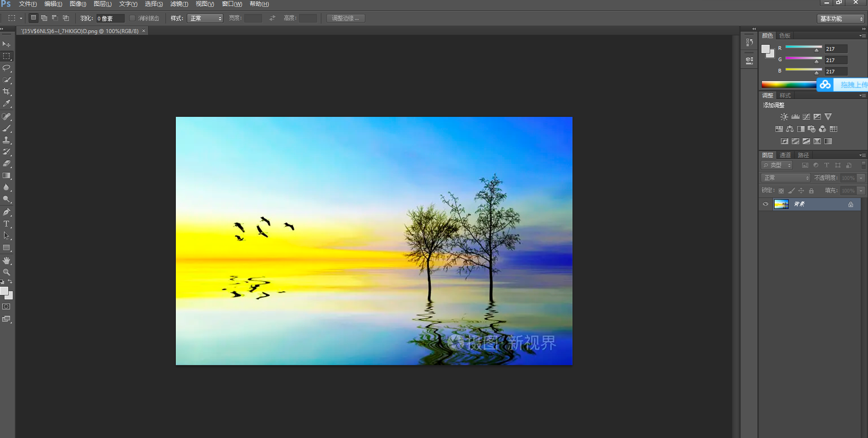Select the Lasso tool
Screen dimensions: 868x438
click(x=6, y=68)
